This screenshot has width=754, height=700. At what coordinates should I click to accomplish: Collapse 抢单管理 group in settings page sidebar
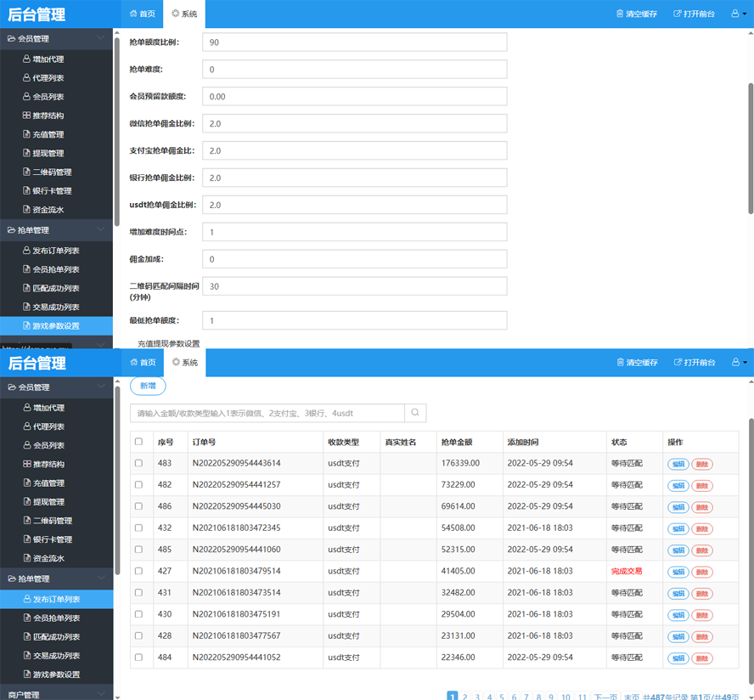[x=101, y=230]
